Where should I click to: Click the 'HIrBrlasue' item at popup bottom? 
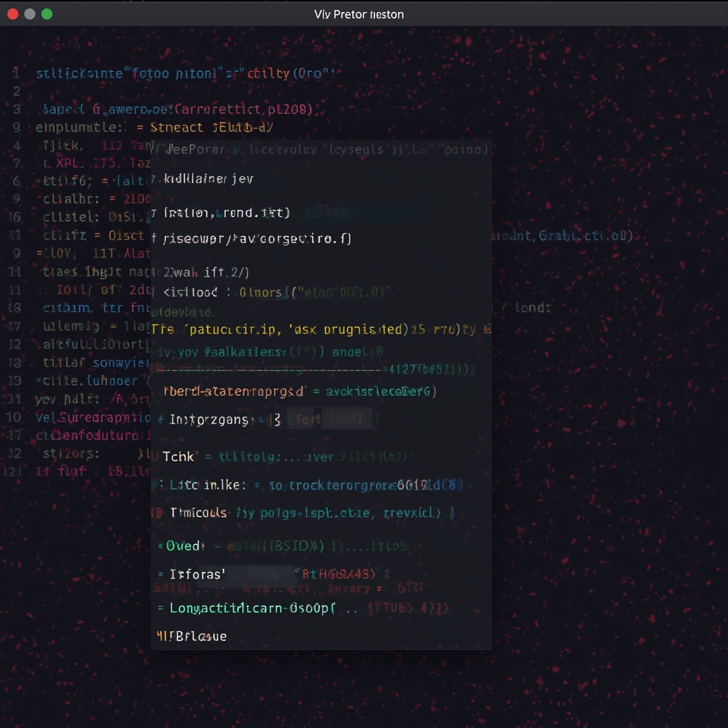pos(191,636)
